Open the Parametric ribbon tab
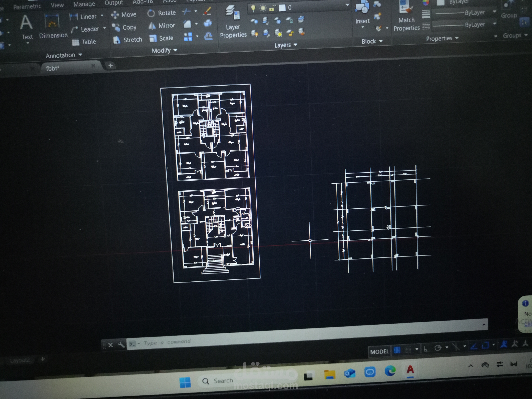The image size is (532, 399). point(27,6)
